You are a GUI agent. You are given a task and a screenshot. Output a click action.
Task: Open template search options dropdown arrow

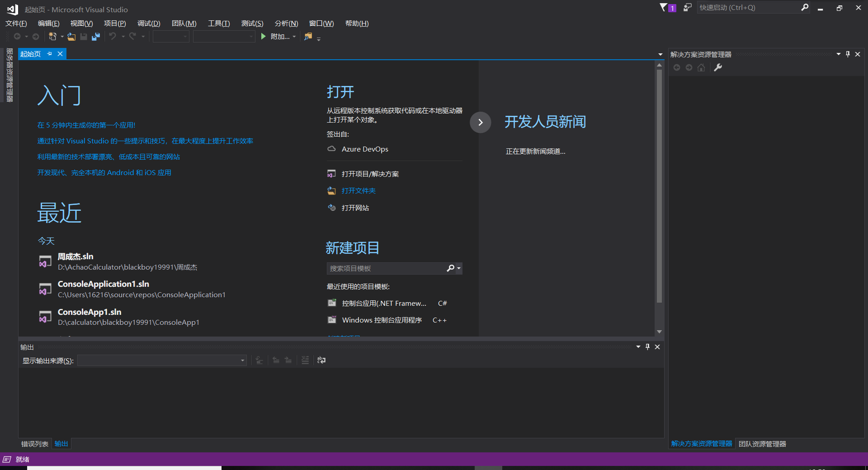459,268
